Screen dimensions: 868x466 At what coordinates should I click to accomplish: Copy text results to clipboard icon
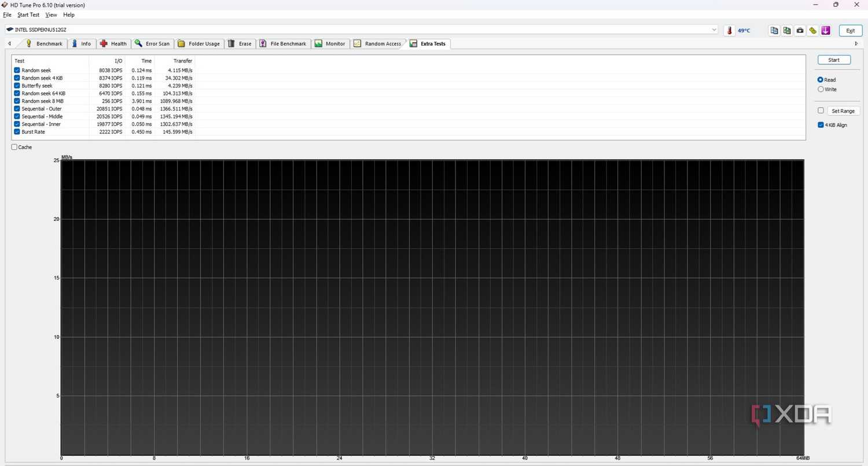click(x=774, y=30)
